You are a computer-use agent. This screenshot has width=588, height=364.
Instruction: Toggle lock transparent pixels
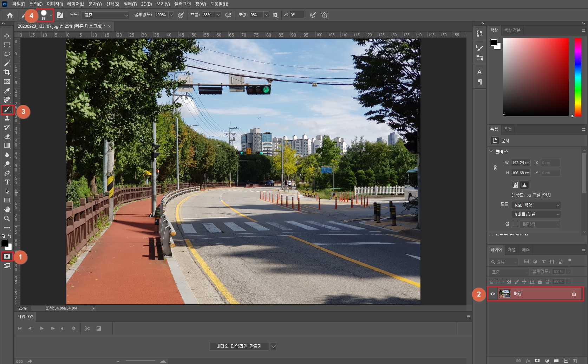tap(509, 282)
